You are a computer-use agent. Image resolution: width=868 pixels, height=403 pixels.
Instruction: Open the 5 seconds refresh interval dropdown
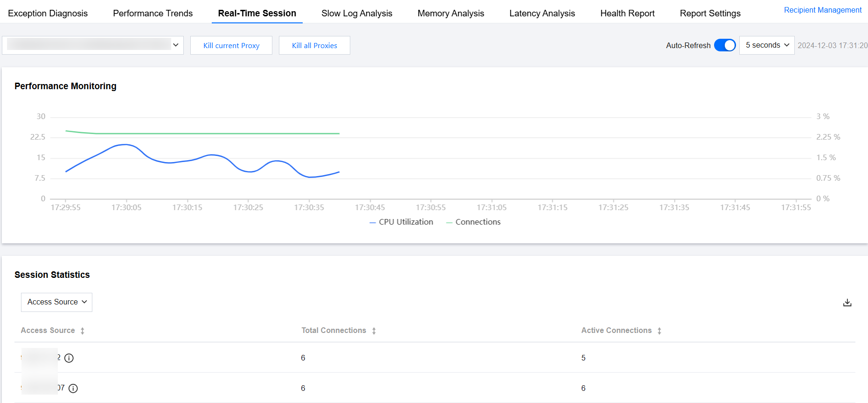click(x=766, y=45)
